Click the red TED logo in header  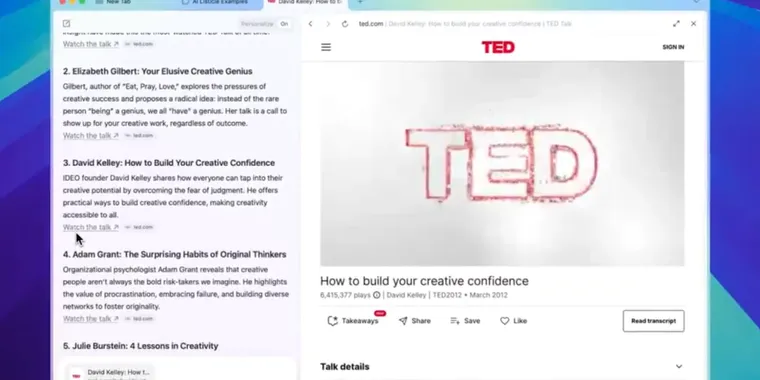tap(498, 47)
